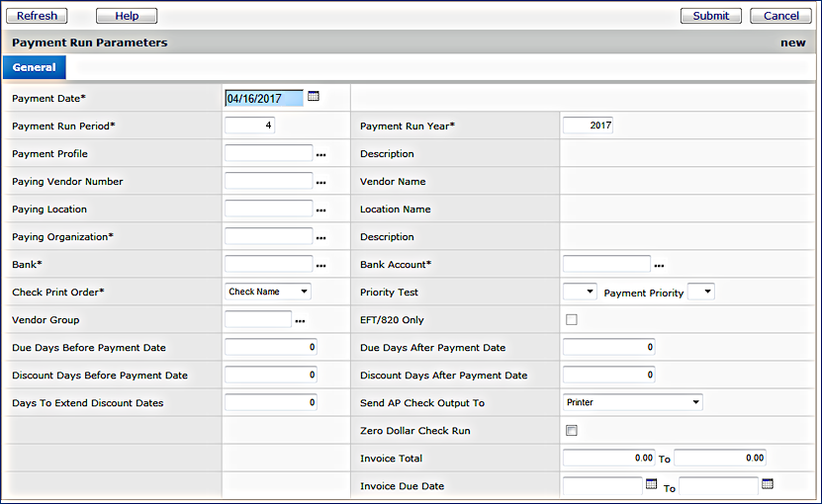This screenshot has height=504, width=822.
Task: Check the Zero Dollar Check Run box
Action: 571,430
